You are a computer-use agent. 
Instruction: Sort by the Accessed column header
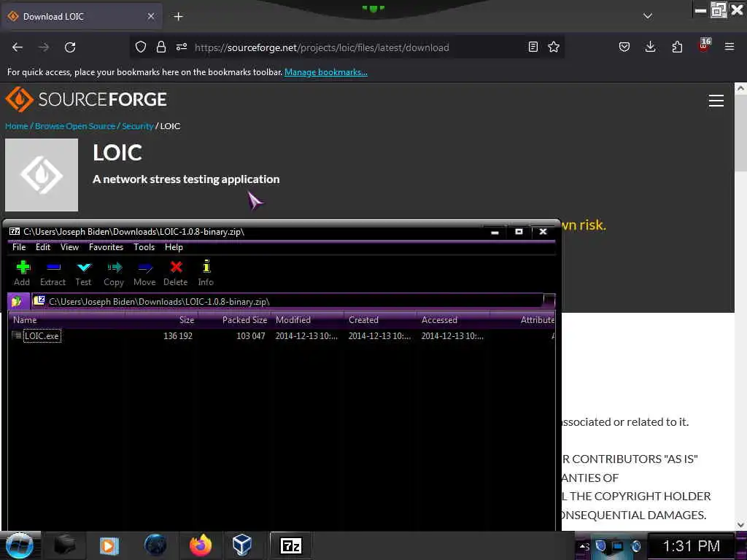(453, 320)
